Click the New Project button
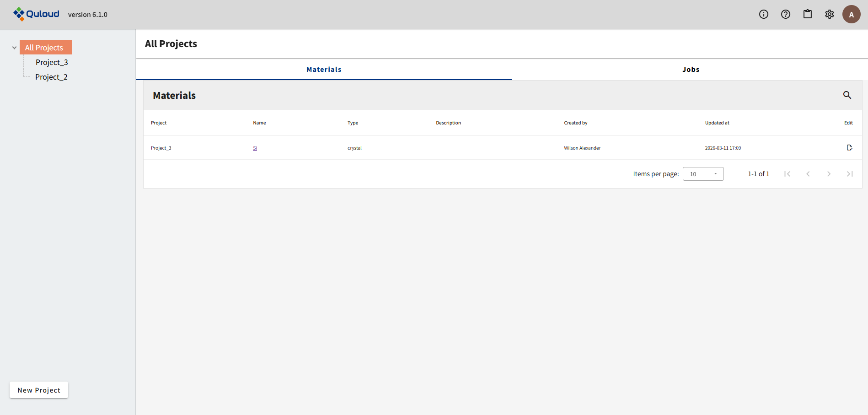The height and width of the screenshot is (415, 868). 39,390
